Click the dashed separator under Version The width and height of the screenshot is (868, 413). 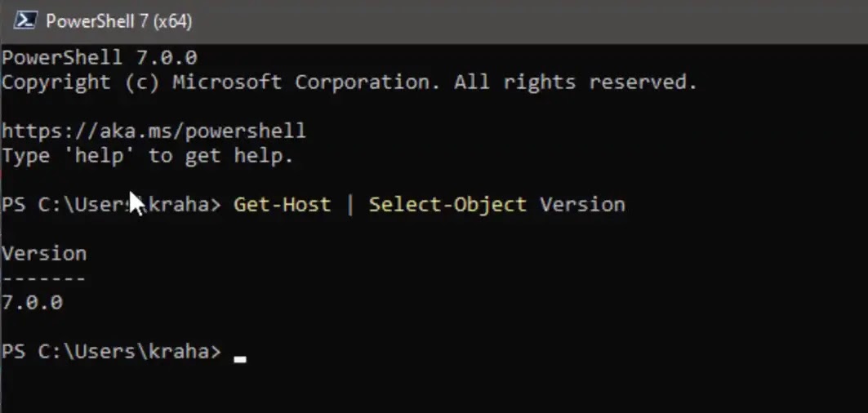click(x=43, y=278)
